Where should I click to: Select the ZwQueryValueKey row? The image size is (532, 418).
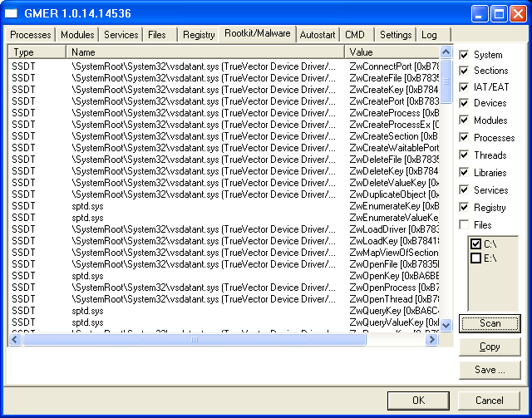coord(224,322)
